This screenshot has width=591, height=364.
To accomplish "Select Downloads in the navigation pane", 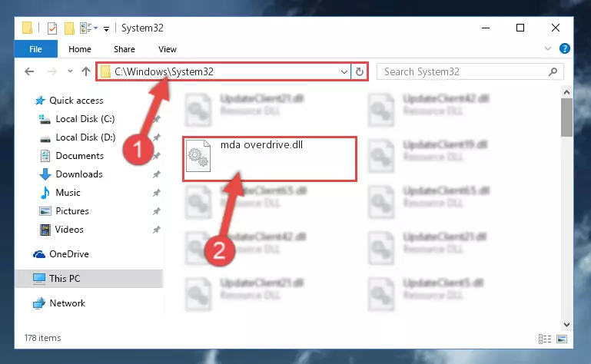I will click(79, 174).
